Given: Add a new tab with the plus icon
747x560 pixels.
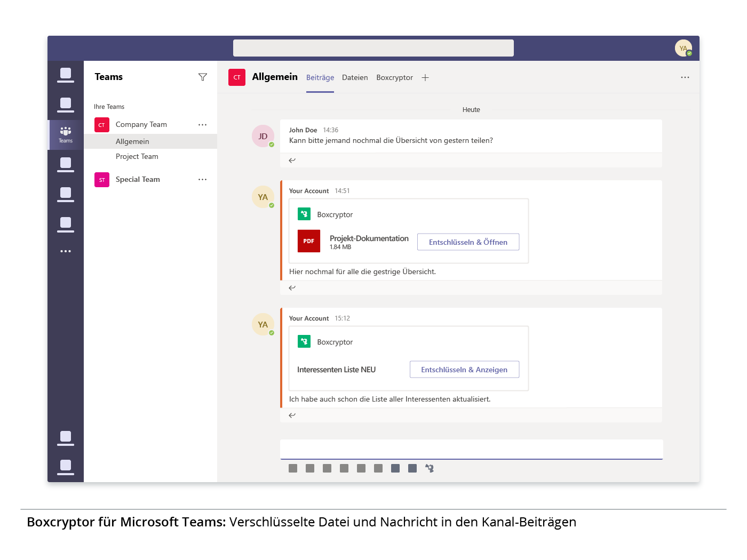Looking at the screenshot, I should click(425, 78).
